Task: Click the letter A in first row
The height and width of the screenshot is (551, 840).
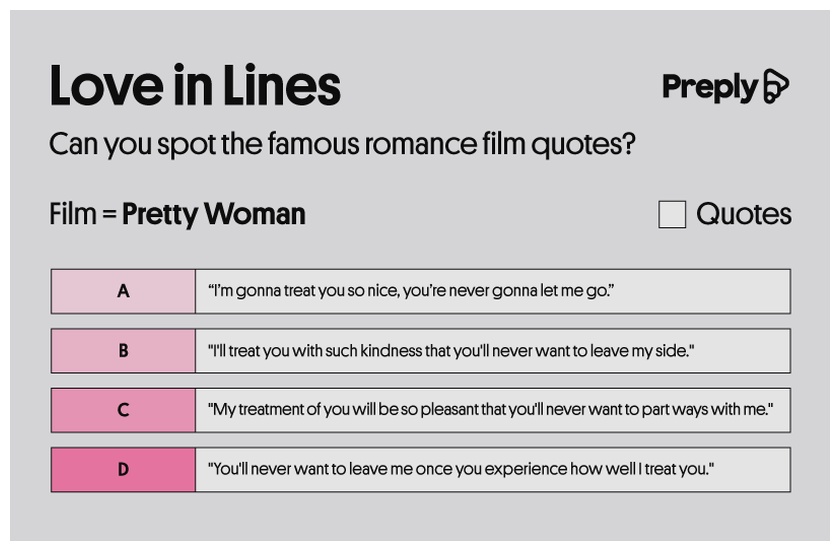Action: [x=123, y=291]
